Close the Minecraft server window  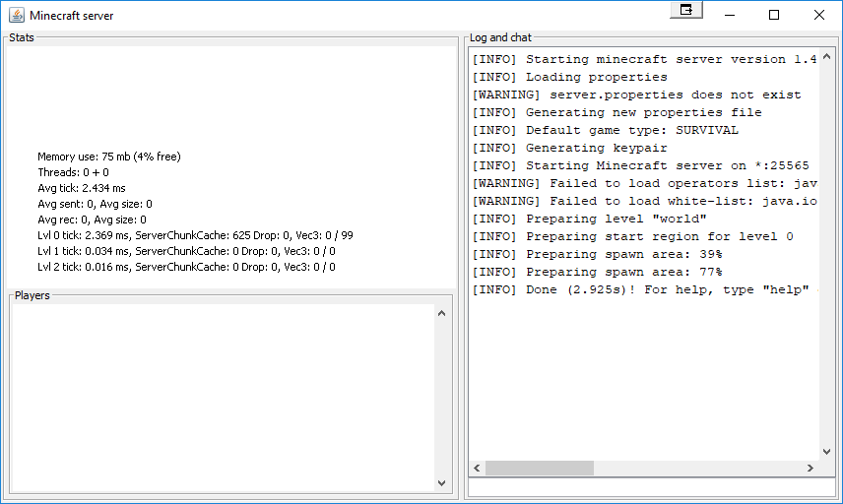[x=818, y=15]
